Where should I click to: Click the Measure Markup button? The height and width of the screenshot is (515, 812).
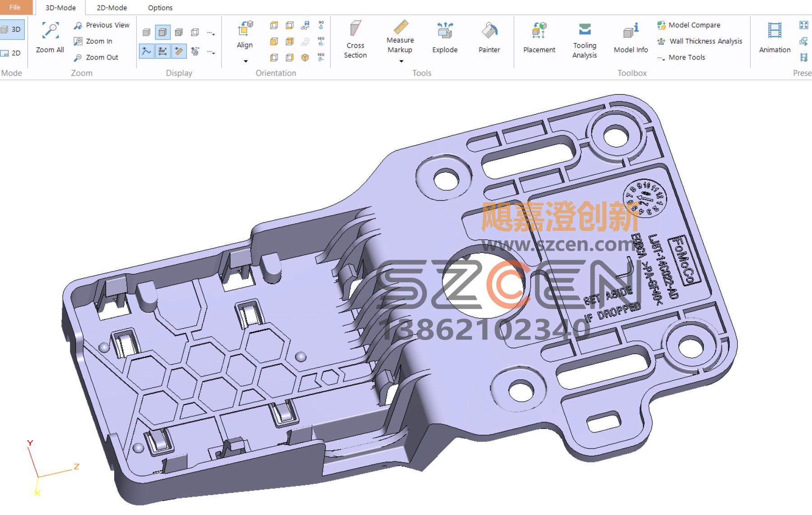(x=400, y=37)
